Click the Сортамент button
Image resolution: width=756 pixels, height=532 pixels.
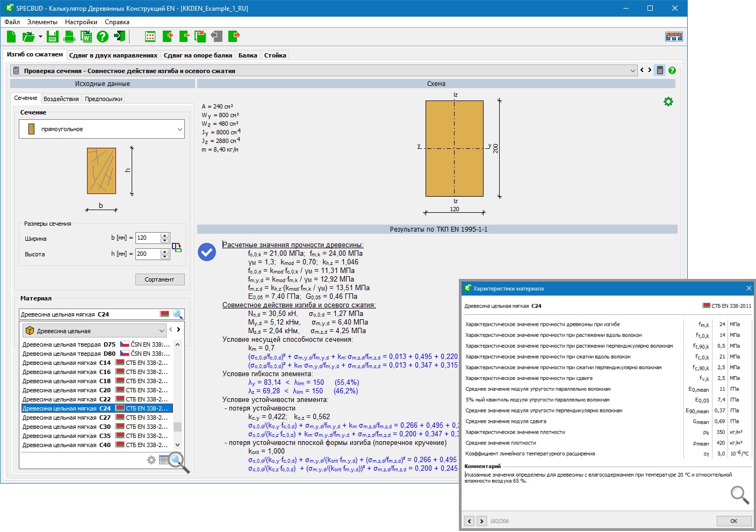tap(160, 279)
